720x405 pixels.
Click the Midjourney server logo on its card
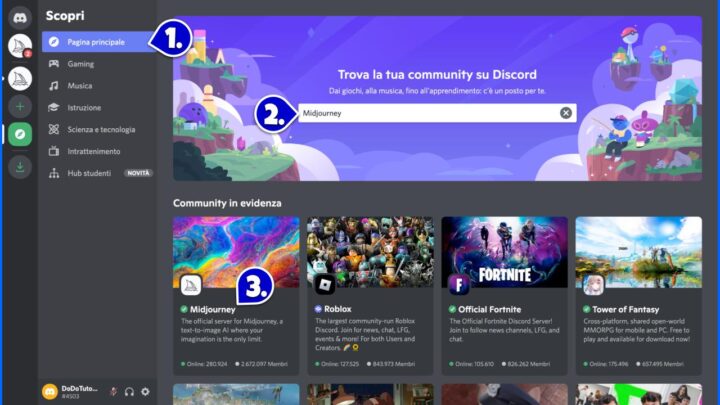click(191, 285)
